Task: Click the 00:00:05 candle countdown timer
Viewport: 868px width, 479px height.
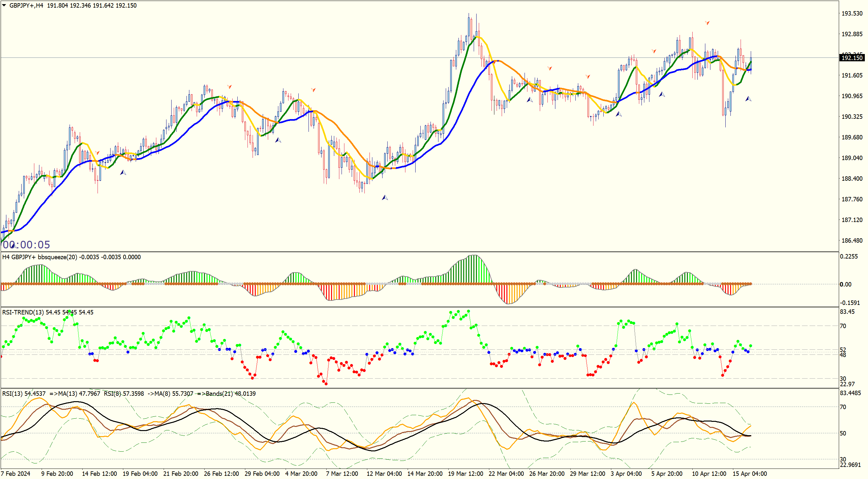Action: [x=26, y=245]
